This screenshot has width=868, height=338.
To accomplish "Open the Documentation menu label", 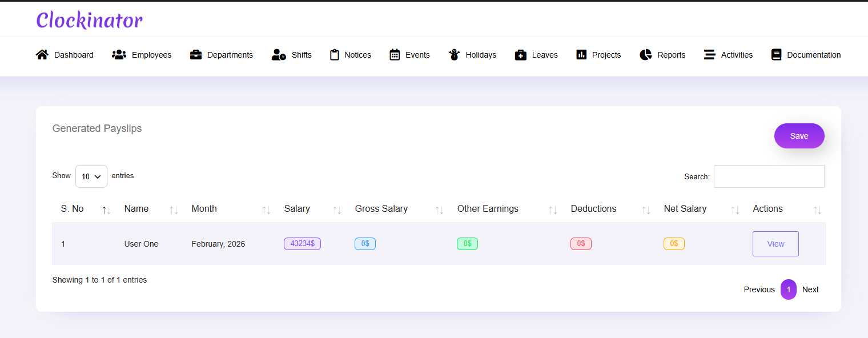I will pyautogui.click(x=814, y=55).
